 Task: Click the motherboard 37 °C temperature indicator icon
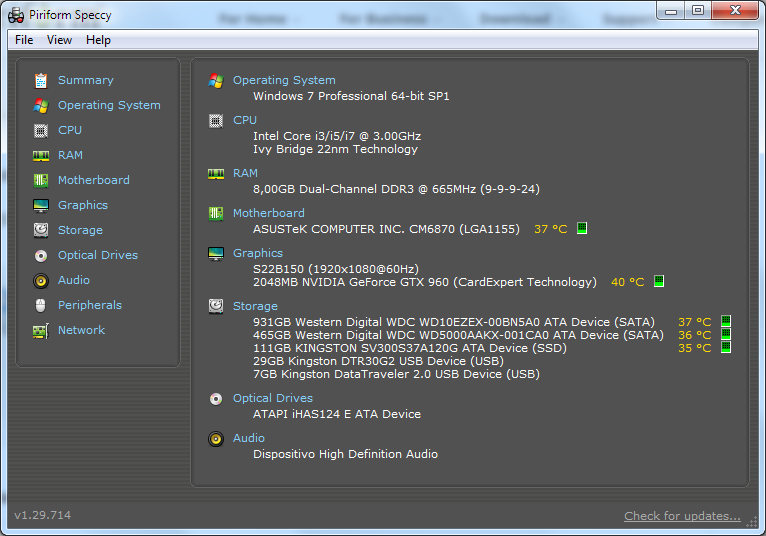point(582,228)
